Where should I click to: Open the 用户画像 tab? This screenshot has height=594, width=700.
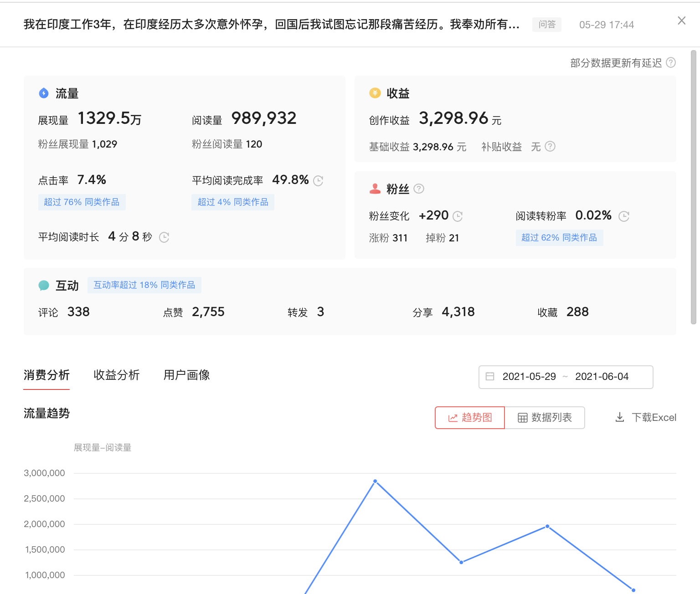186,375
